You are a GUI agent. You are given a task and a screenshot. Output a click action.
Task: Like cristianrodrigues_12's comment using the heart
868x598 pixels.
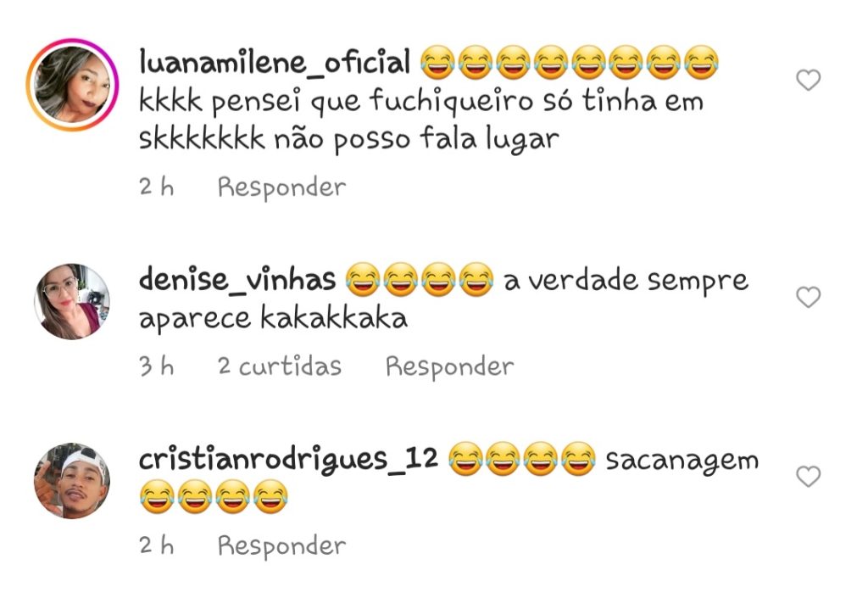808,476
